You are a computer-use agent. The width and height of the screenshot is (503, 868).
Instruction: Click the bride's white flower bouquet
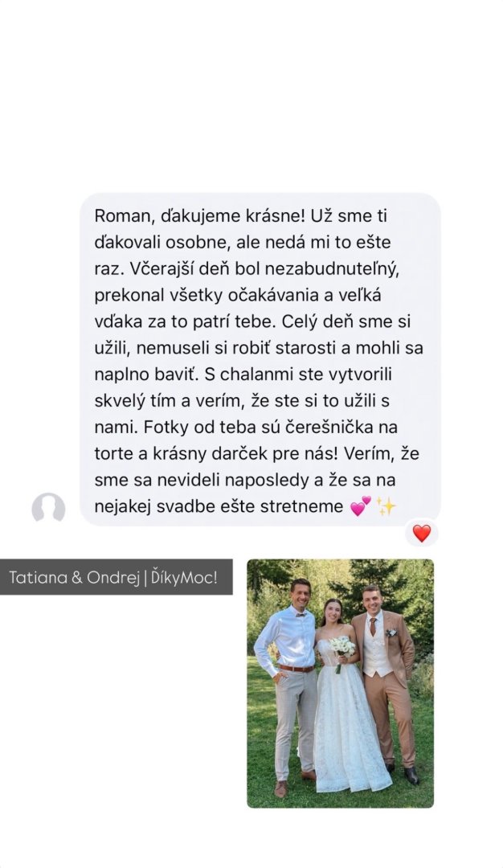(x=341, y=649)
